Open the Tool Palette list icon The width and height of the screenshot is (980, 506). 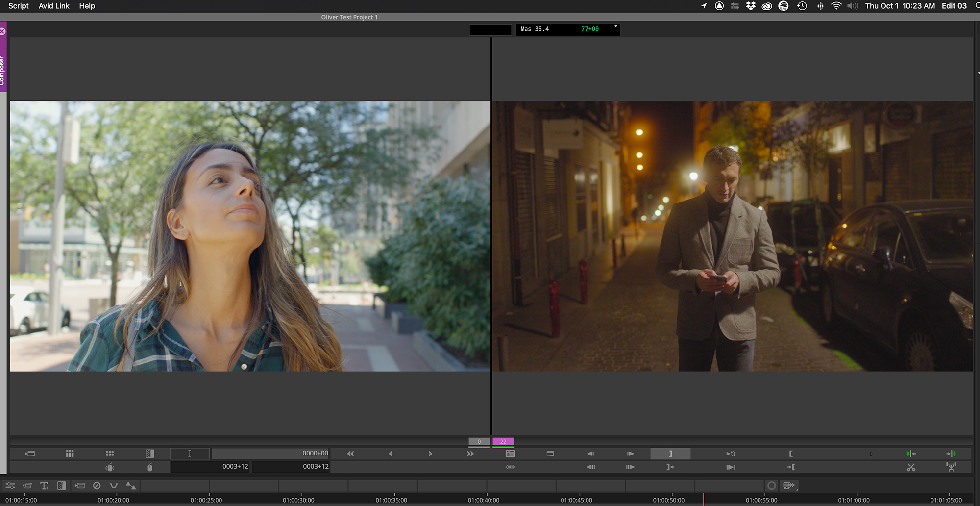510,454
